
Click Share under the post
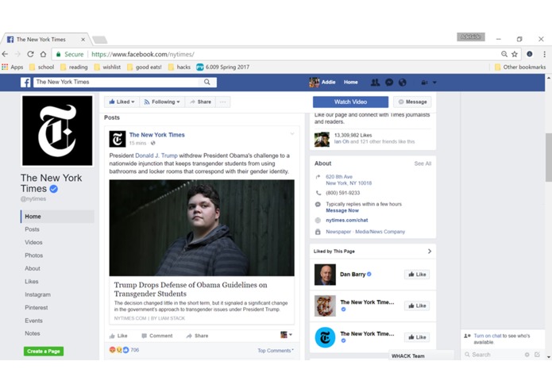click(x=197, y=336)
